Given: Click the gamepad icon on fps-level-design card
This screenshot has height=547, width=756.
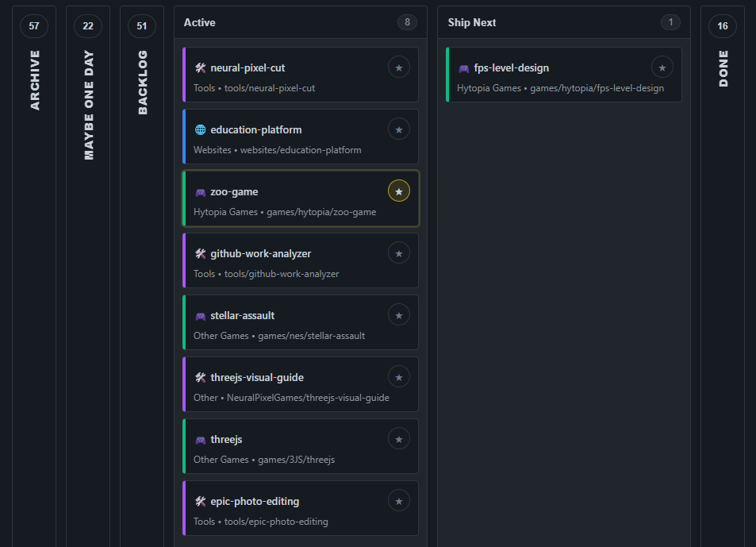Looking at the screenshot, I should click(462, 67).
